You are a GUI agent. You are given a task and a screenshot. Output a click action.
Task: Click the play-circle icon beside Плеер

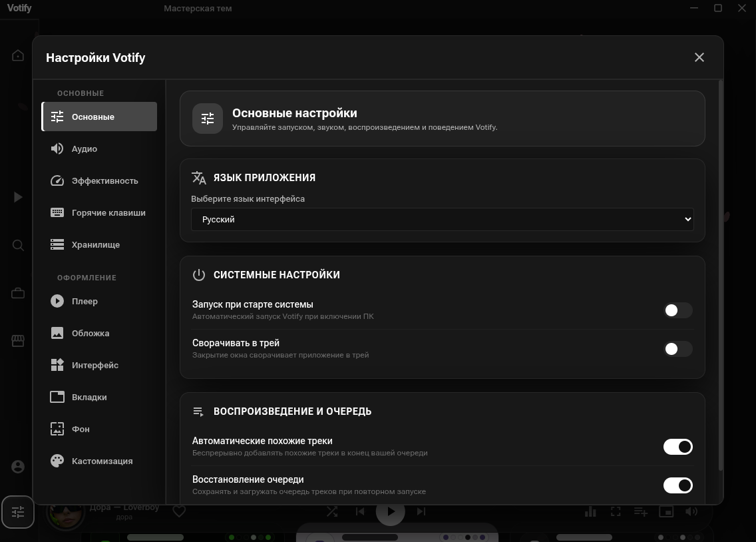[x=57, y=301]
